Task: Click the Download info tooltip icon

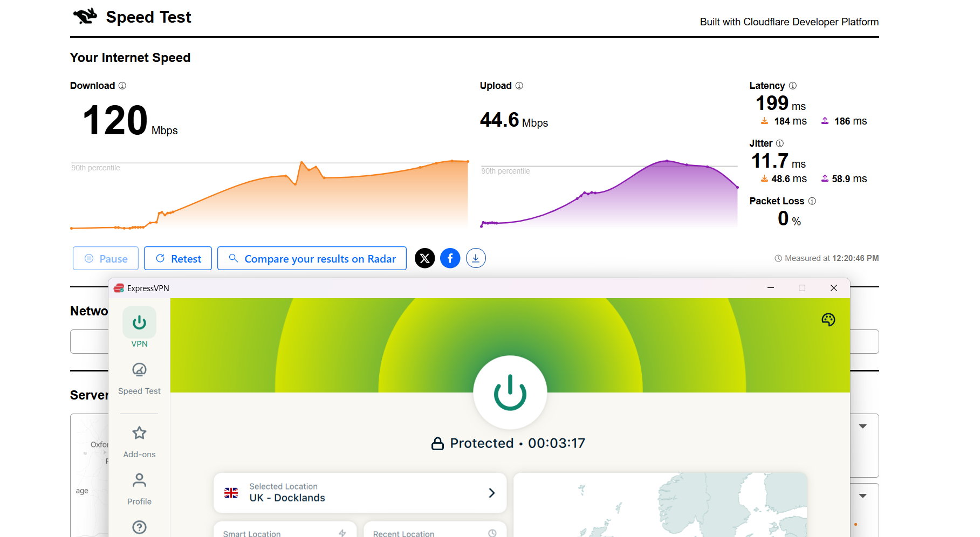Action: click(x=121, y=86)
